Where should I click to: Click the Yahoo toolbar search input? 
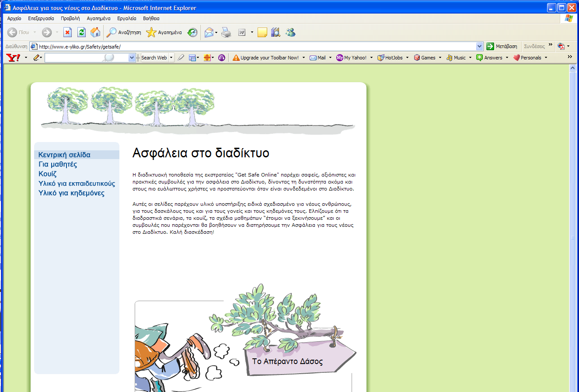(x=87, y=58)
